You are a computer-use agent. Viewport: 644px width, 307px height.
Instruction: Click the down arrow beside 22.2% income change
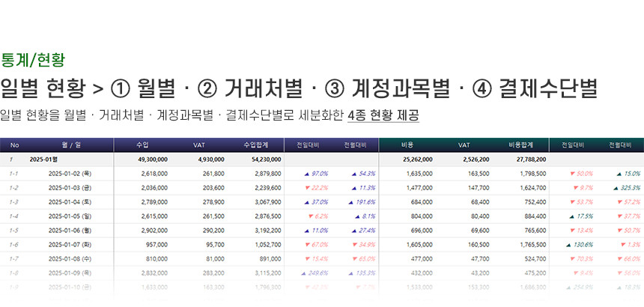pos(306,187)
